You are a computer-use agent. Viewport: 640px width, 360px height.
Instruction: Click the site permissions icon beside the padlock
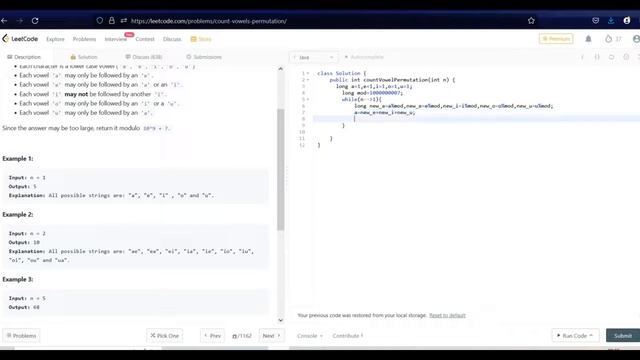(x=124, y=20)
